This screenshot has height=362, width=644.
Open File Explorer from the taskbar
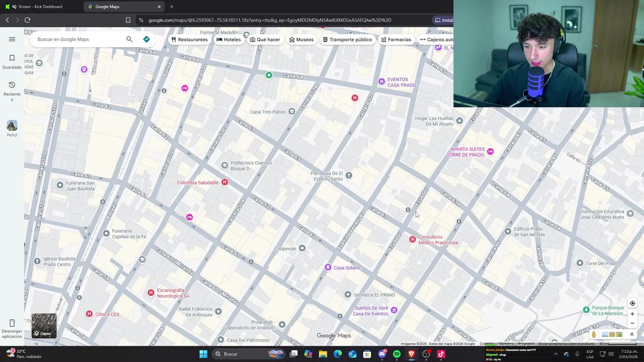point(323,354)
